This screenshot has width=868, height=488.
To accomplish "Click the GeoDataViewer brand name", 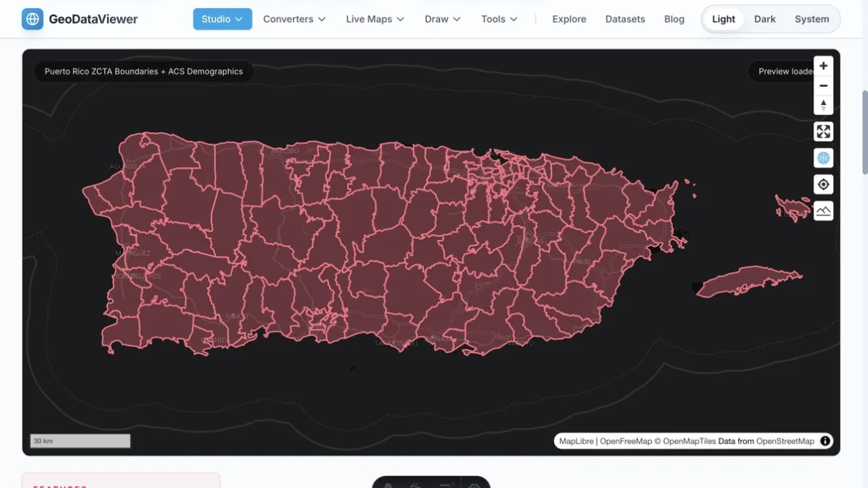I will [x=93, y=20].
